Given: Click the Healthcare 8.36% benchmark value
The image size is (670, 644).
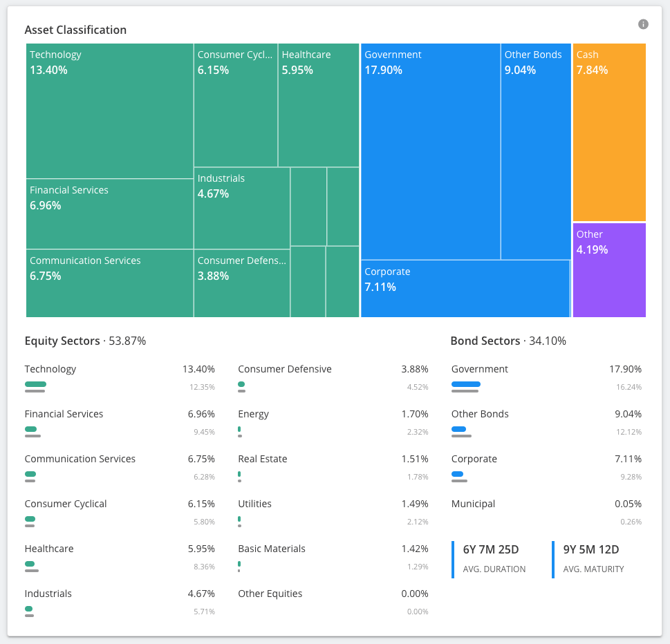Looking at the screenshot, I should point(204,567).
